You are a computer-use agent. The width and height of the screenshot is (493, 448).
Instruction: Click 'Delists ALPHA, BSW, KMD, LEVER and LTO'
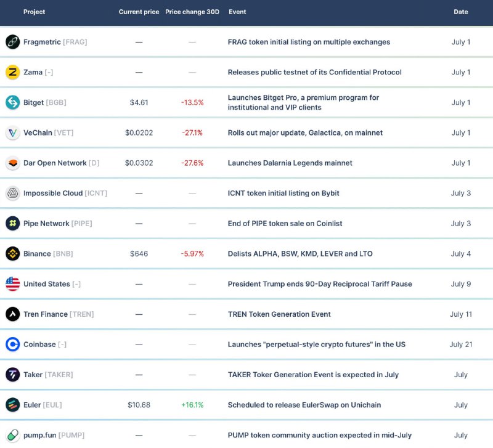click(x=300, y=253)
